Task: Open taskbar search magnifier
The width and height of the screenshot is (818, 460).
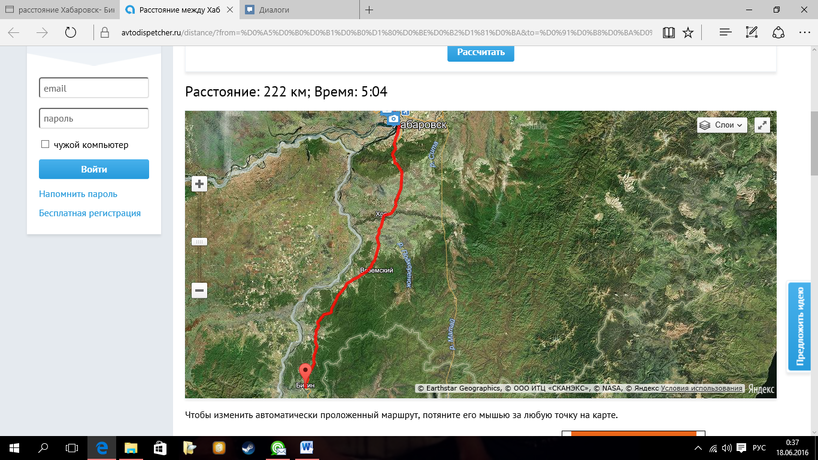Action: [43, 448]
